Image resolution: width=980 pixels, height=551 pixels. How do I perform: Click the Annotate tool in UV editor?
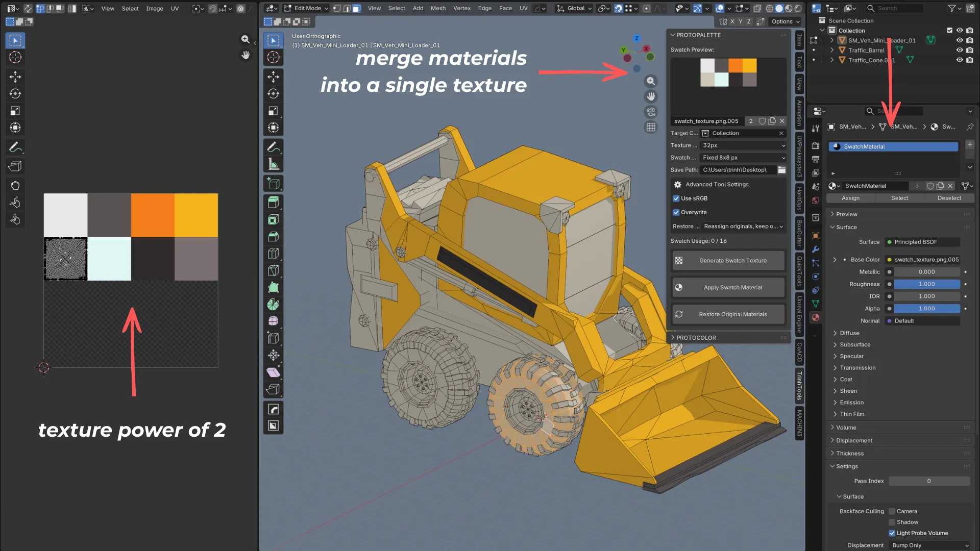(15, 147)
